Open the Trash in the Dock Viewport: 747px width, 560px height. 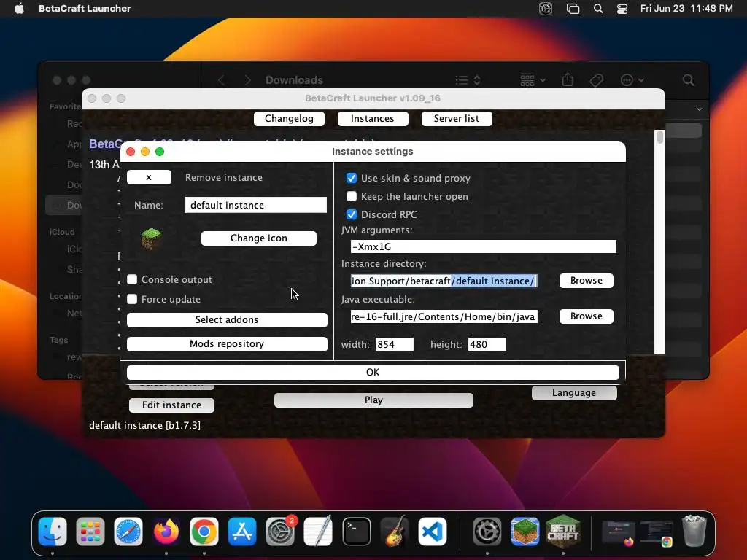(x=694, y=531)
